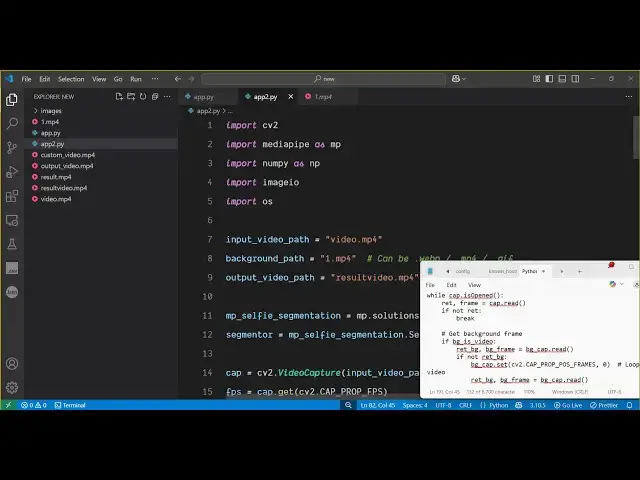Start Go Live server

pos(568,405)
